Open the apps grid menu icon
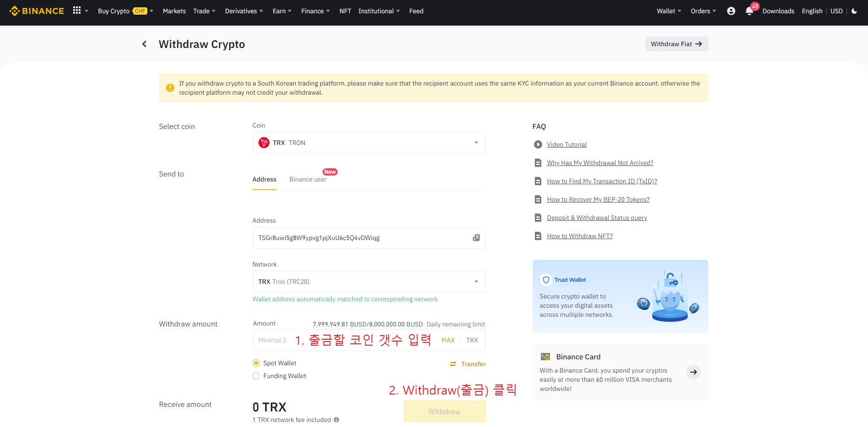The width and height of the screenshot is (868, 427). click(x=77, y=11)
